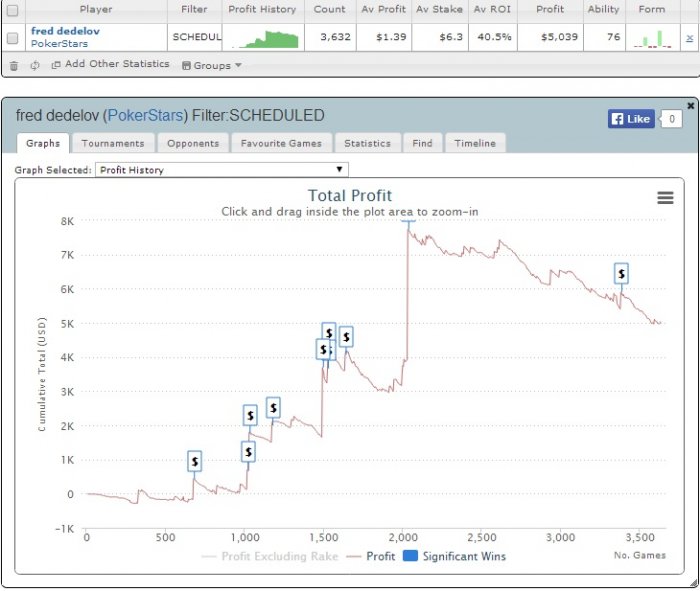Sort table by Player column header

[96, 9]
